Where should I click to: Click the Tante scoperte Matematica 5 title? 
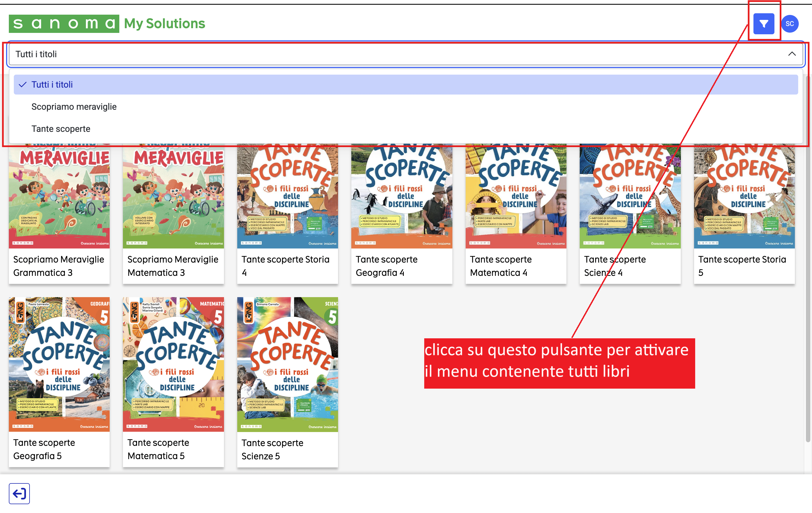tap(158, 449)
